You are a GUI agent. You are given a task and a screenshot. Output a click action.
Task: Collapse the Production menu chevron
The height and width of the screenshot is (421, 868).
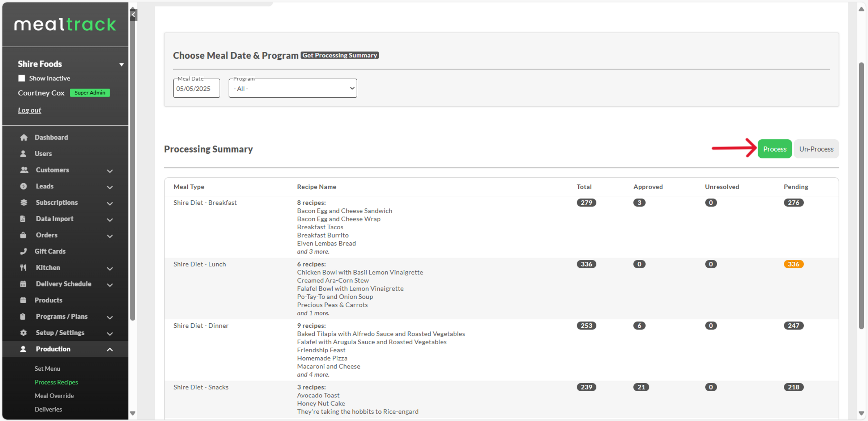click(110, 349)
